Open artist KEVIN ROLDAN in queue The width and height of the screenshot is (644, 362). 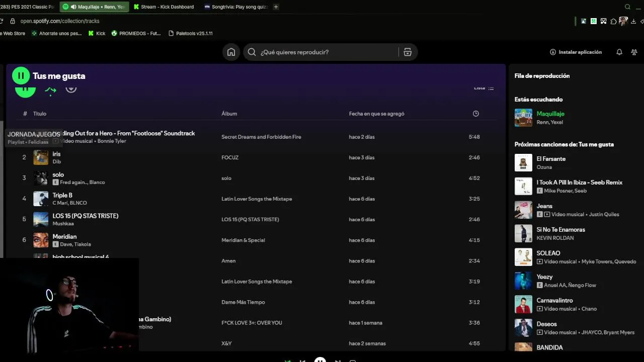[x=555, y=238]
